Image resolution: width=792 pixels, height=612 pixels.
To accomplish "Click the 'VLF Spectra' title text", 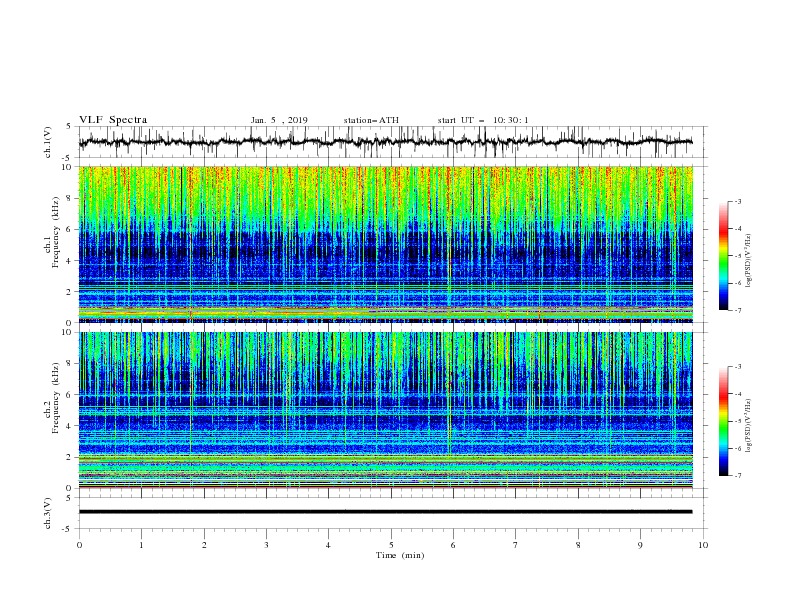I will pyautogui.click(x=113, y=120).
